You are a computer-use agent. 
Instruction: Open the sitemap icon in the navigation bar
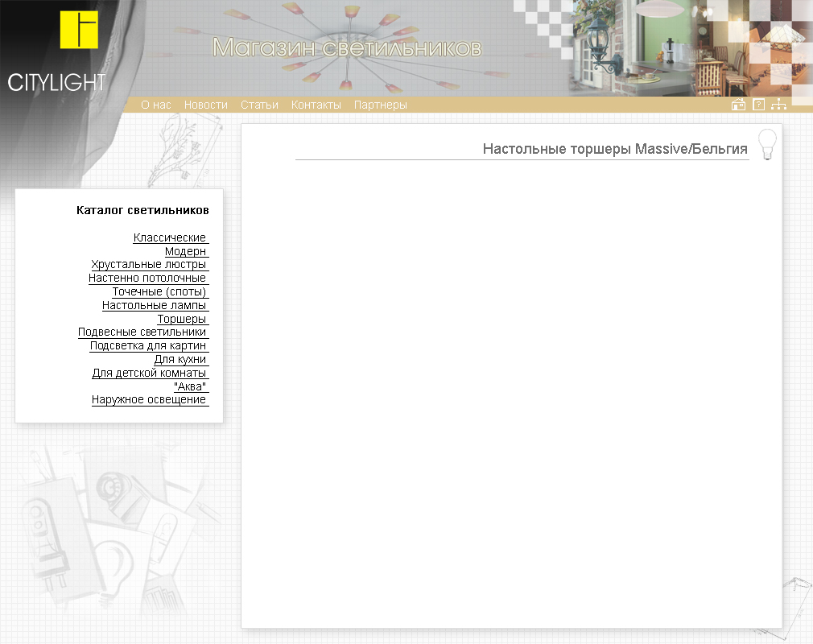(x=778, y=105)
